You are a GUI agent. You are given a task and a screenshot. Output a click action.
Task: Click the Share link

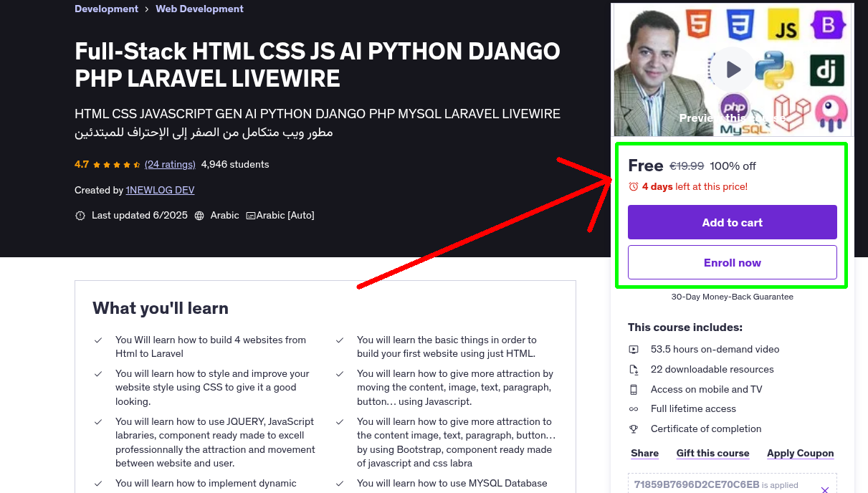point(644,453)
